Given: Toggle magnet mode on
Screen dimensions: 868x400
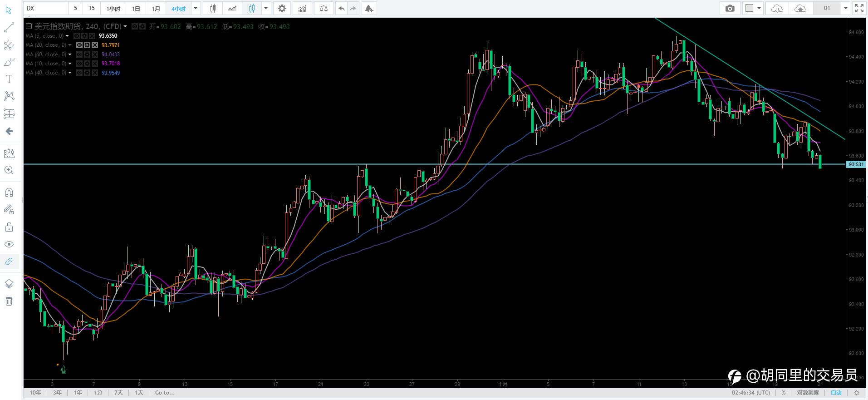Looking at the screenshot, I should tap(9, 193).
